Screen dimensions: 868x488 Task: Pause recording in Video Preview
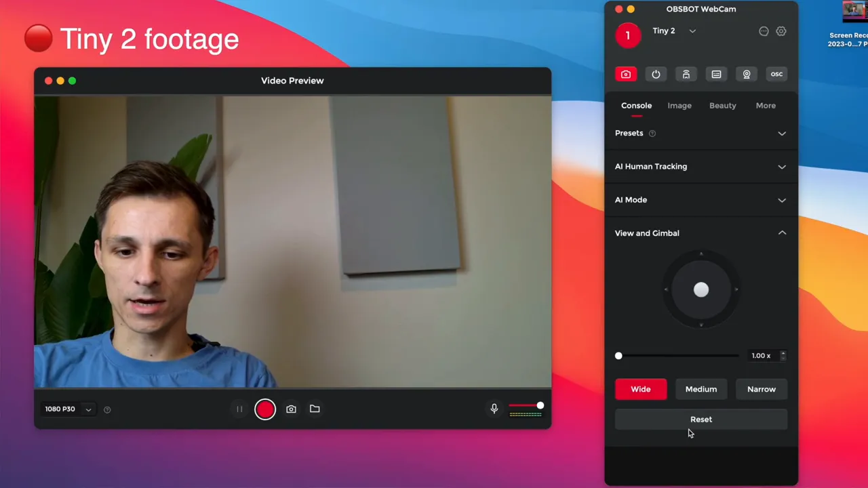(239, 409)
